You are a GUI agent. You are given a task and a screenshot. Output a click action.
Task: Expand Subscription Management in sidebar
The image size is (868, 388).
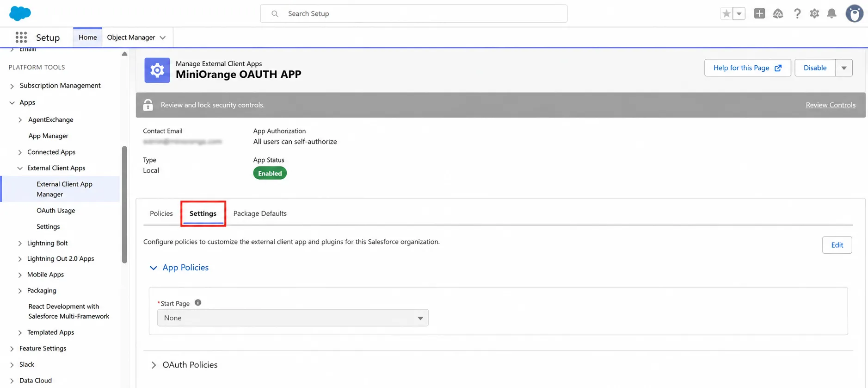pos(12,86)
